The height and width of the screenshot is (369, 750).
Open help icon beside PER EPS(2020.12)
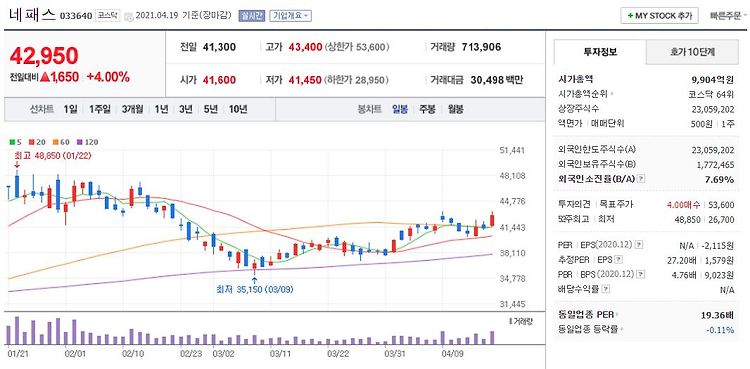tap(639, 245)
